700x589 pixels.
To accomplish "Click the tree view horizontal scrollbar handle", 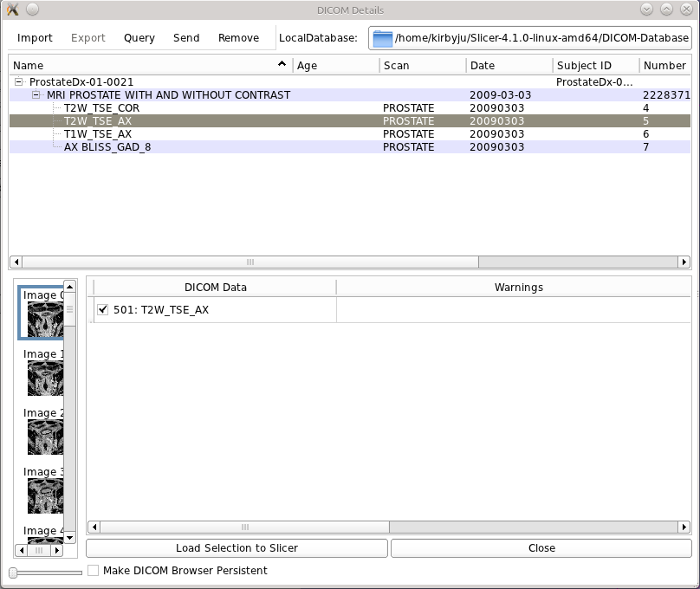I will (x=250, y=262).
